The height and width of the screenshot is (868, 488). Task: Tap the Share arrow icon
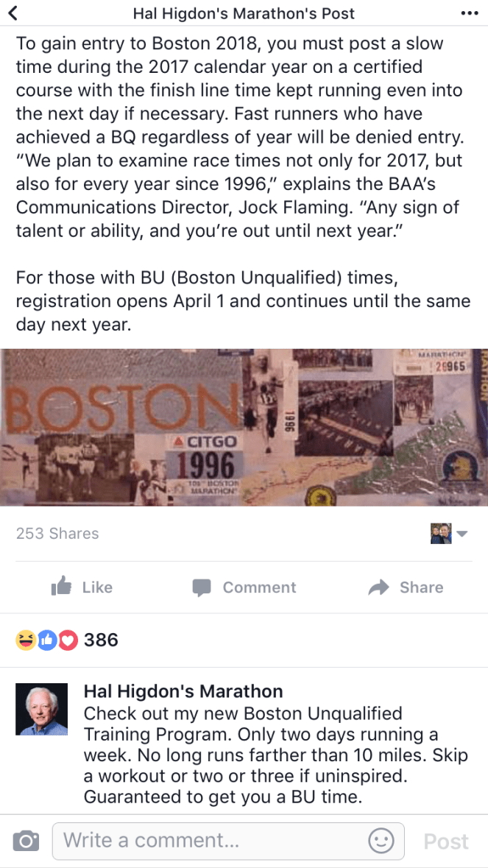pyautogui.click(x=379, y=588)
